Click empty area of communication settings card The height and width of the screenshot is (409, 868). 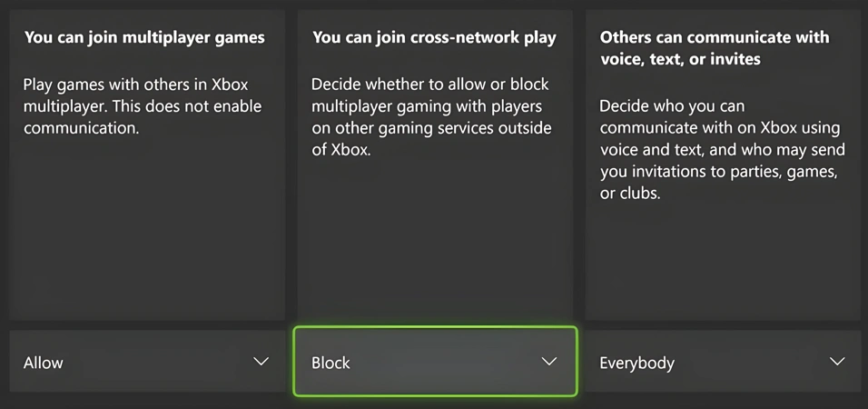point(723,261)
